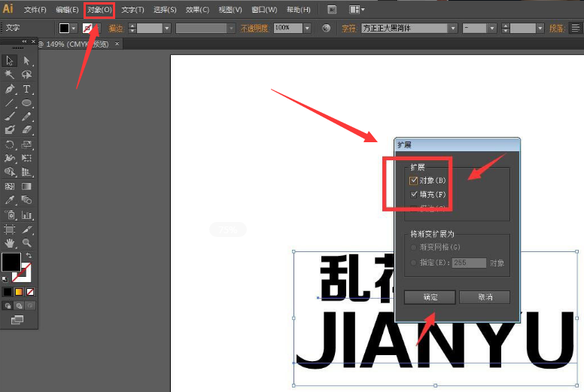
Task: Open the 字符 character panel link
Action: click(349, 29)
